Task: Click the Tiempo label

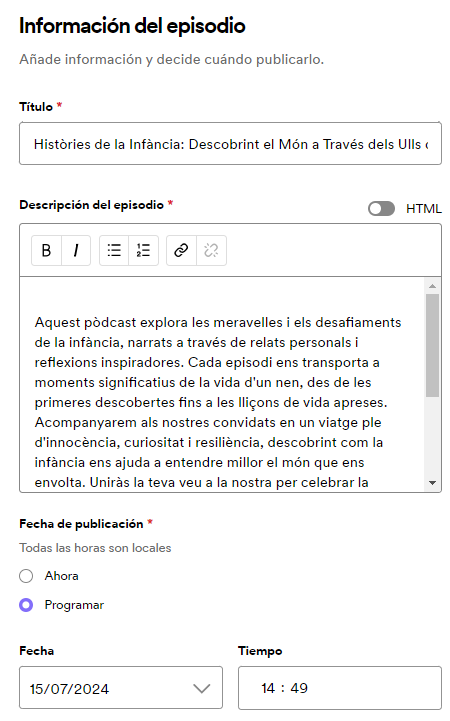Action: coord(260,651)
